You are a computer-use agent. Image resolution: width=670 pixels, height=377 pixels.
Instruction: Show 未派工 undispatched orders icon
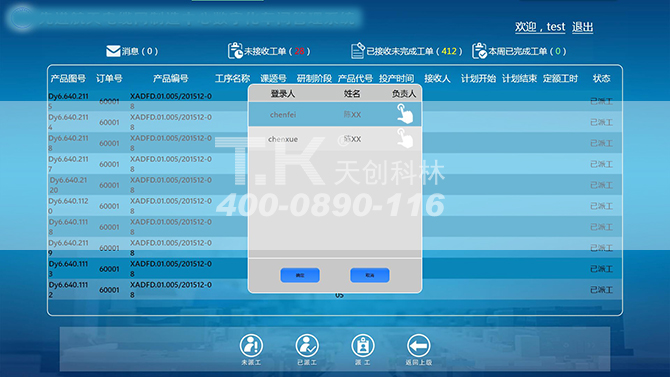251,345
